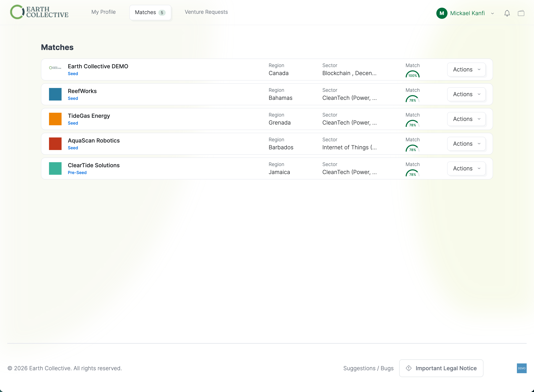Click the 78% match gauge for AquaScan Robotics

(413, 148)
